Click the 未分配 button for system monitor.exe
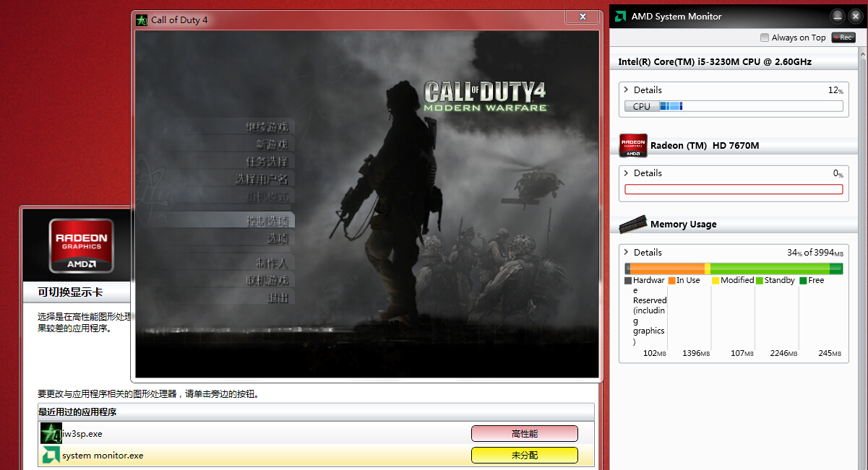 [x=524, y=455]
